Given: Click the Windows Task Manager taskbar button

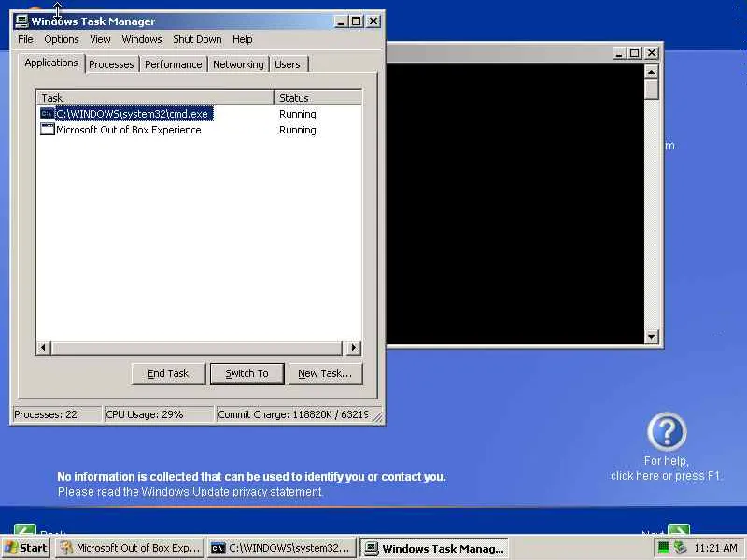Looking at the screenshot, I should pyautogui.click(x=434, y=548).
